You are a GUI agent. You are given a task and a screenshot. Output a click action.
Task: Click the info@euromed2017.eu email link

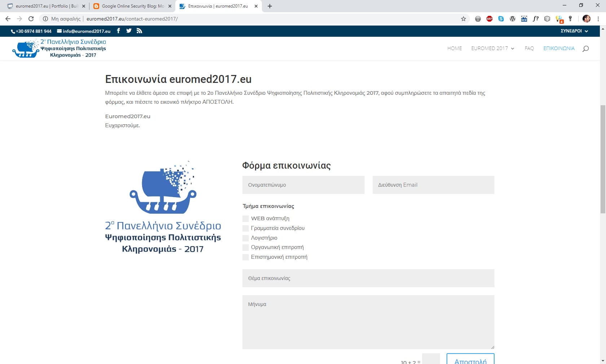[84, 31]
